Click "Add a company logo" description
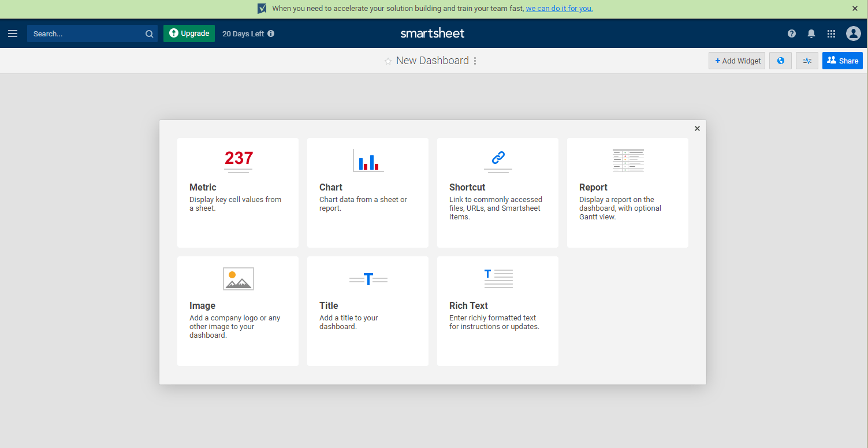 pos(235,327)
